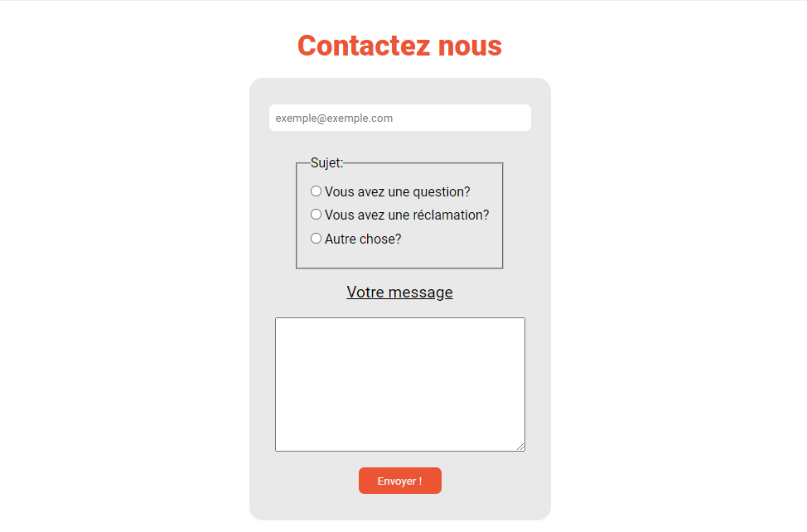Click the word "message" above the text area

pyautogui.click(x=422, y=292)
